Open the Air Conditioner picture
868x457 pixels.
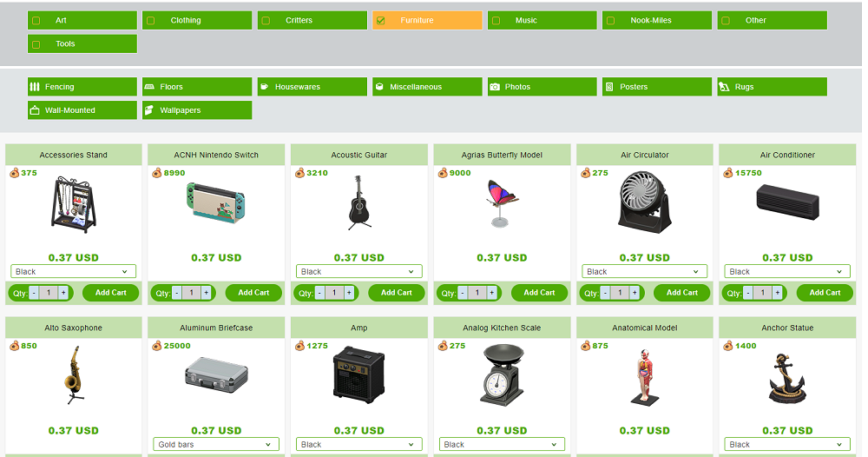pyautogui.click(x=788, y=202)
